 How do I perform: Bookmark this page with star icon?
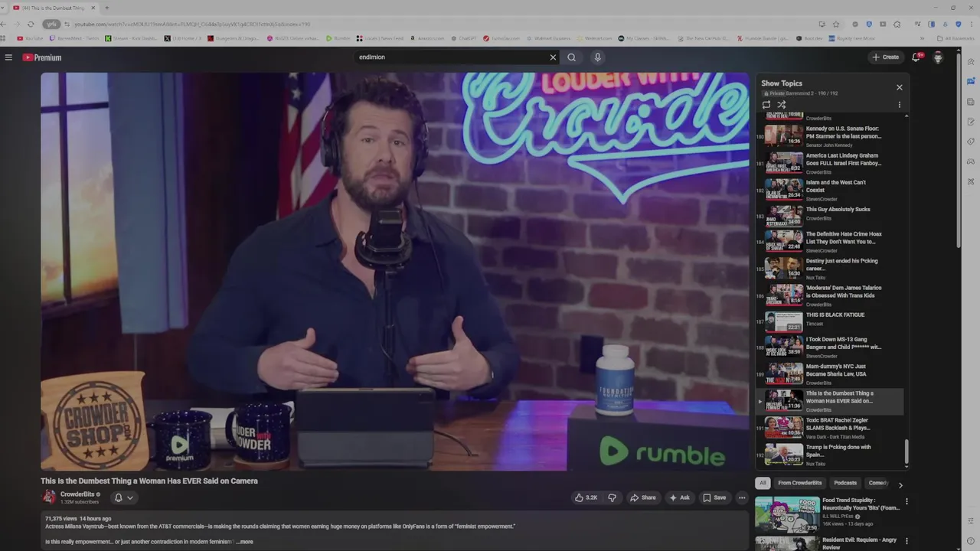tap(836, 24)
